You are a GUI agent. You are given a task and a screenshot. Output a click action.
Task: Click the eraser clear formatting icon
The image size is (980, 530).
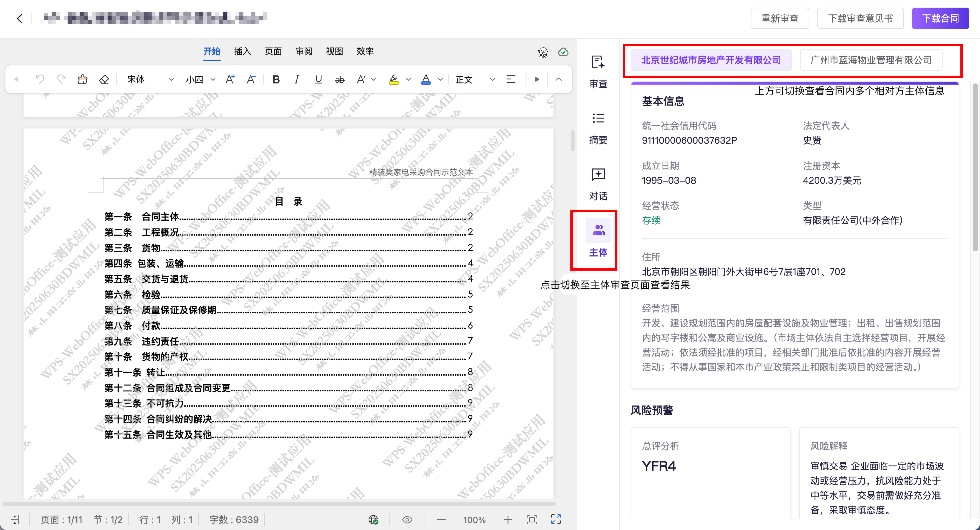104,79
